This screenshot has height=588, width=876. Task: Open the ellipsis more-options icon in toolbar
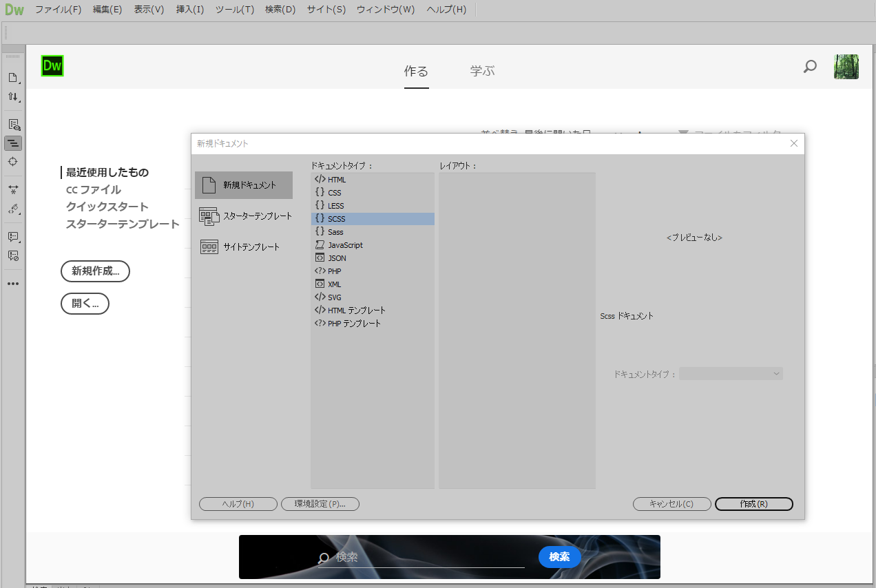click(x=13, y=283)
